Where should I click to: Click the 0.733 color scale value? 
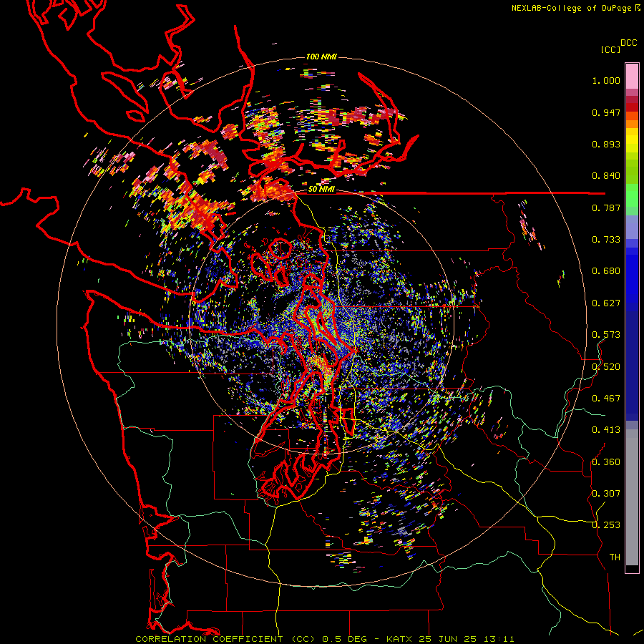pyautogui.click(x=606, y=240)
